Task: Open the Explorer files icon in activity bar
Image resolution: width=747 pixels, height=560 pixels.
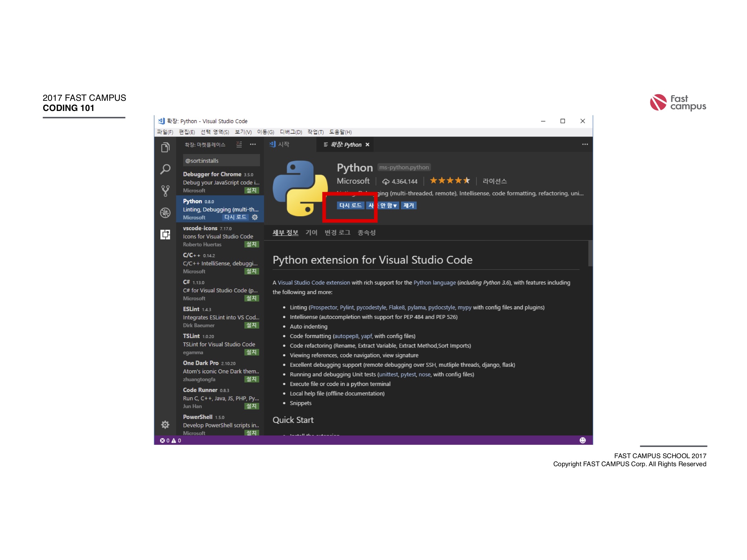Action: click(x=165, y=148)
